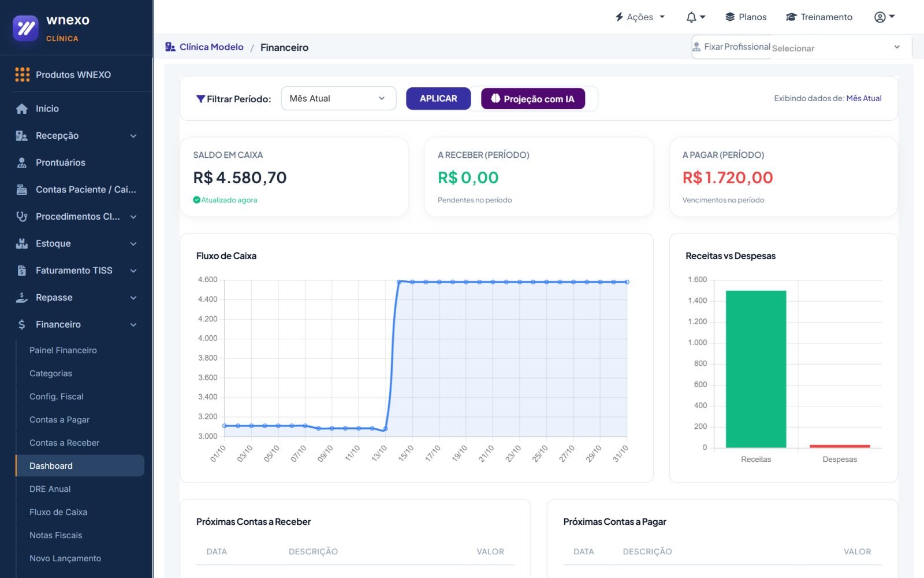Open Painel Financeiro in sidebar
924x578 pixels.
pyautogui.click(x=63, y=350)
